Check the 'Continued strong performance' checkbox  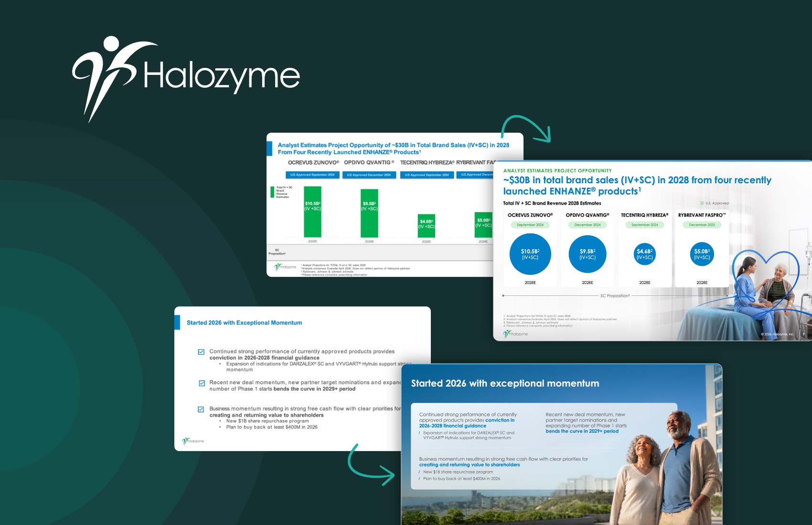201,352
